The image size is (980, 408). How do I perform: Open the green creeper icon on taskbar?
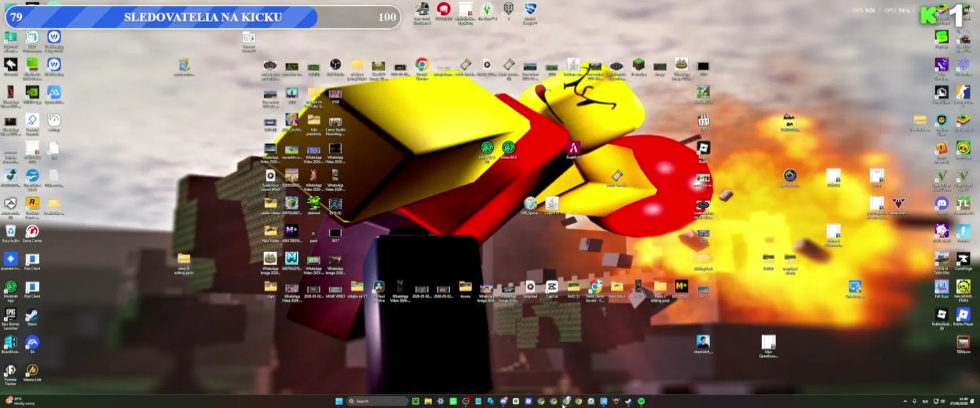416,401
